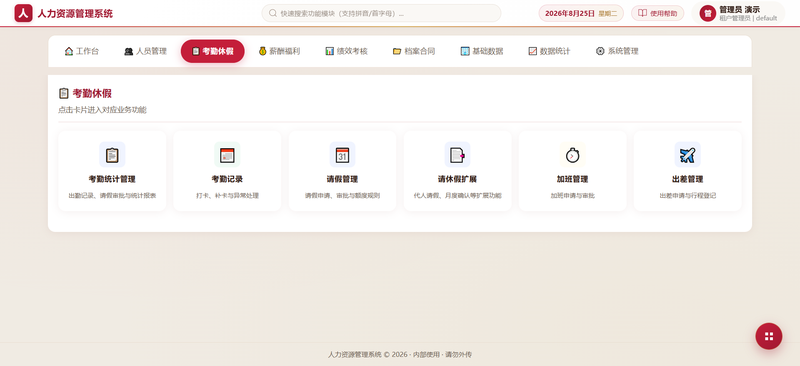Click the 加班申请与审批 description

point(572,196)
